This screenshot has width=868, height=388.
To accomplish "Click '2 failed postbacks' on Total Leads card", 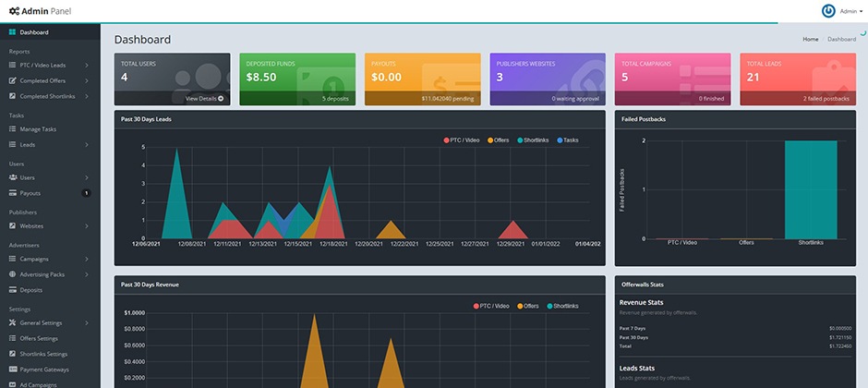I will (x=826, y=99).
